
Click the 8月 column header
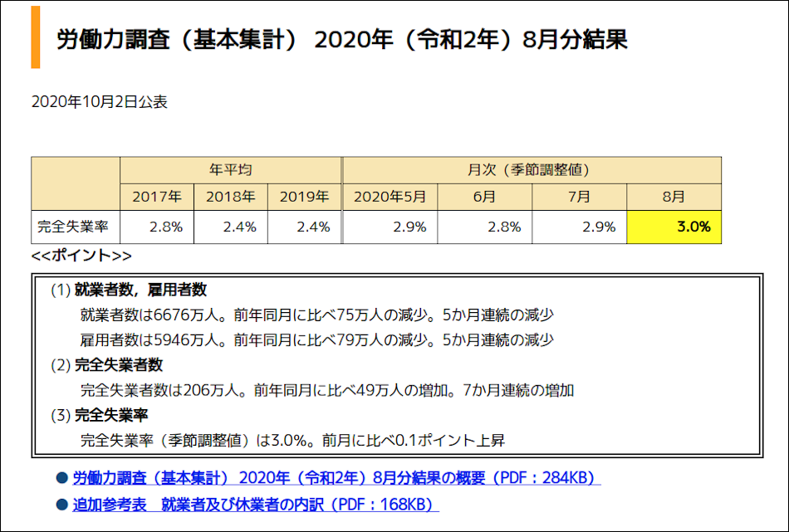click(674, 197)
